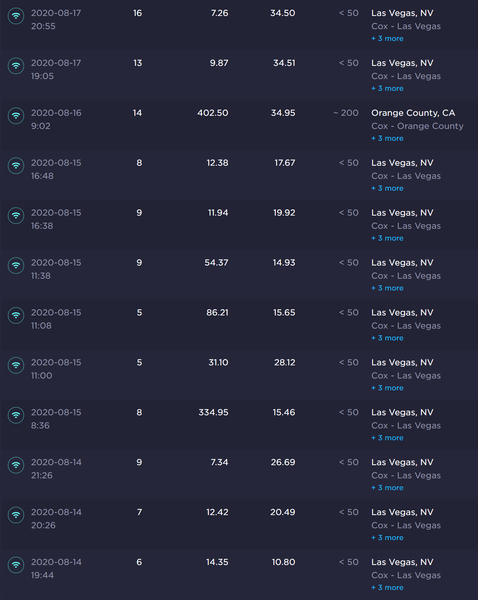Click the Las Vegas, NV server on the 2020-08-14 19:44 row
Image resolution: width=478 pixels, height=600 pixels.
[x=402, y=562]
